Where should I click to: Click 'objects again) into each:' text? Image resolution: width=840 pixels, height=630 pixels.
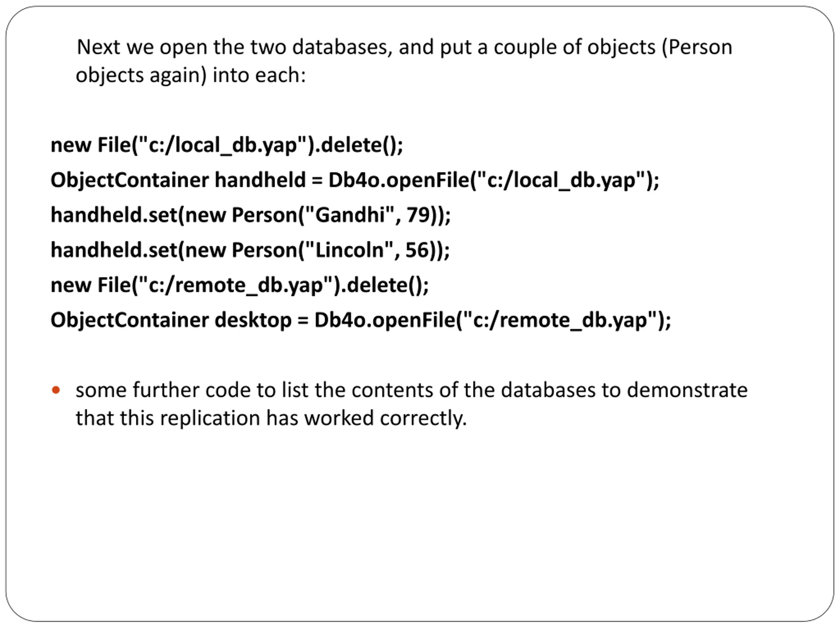[191, 75]
